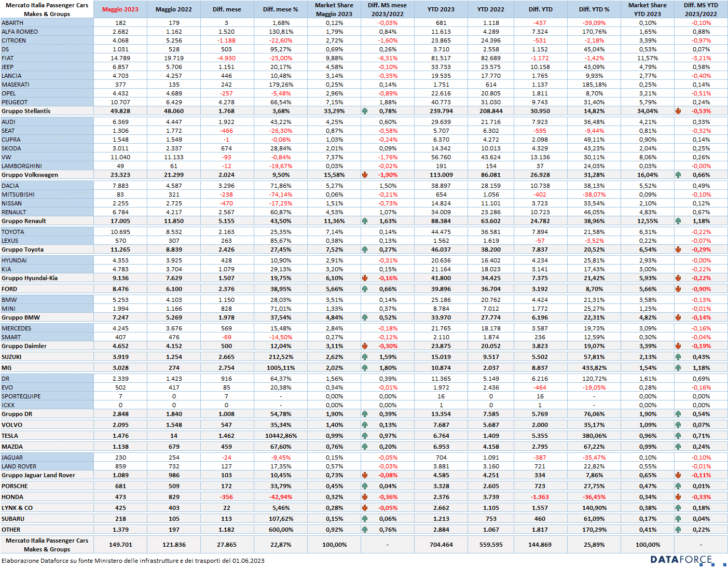Click the DATAFORCE logo

click(x=688, y=560)
